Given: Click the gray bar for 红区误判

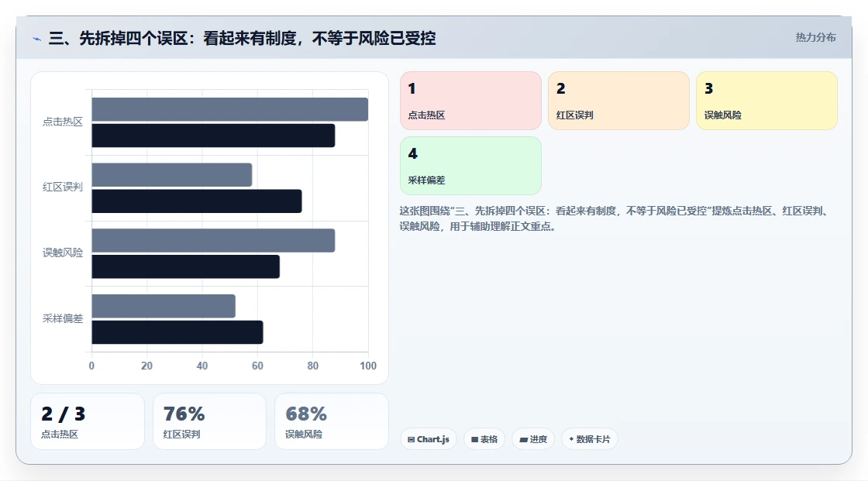Looking at the screenshot, I should (x=171, y=175).
